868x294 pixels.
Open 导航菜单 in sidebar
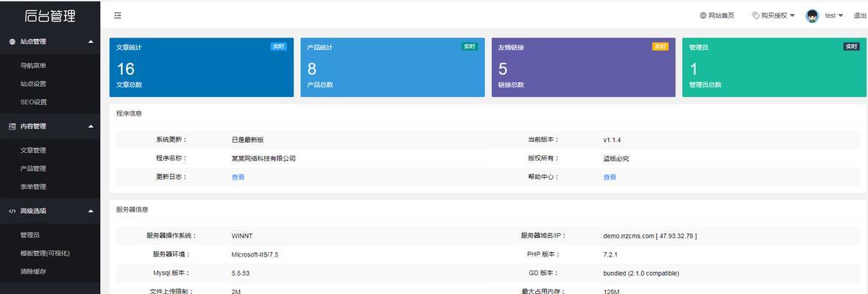click(33, 65)
